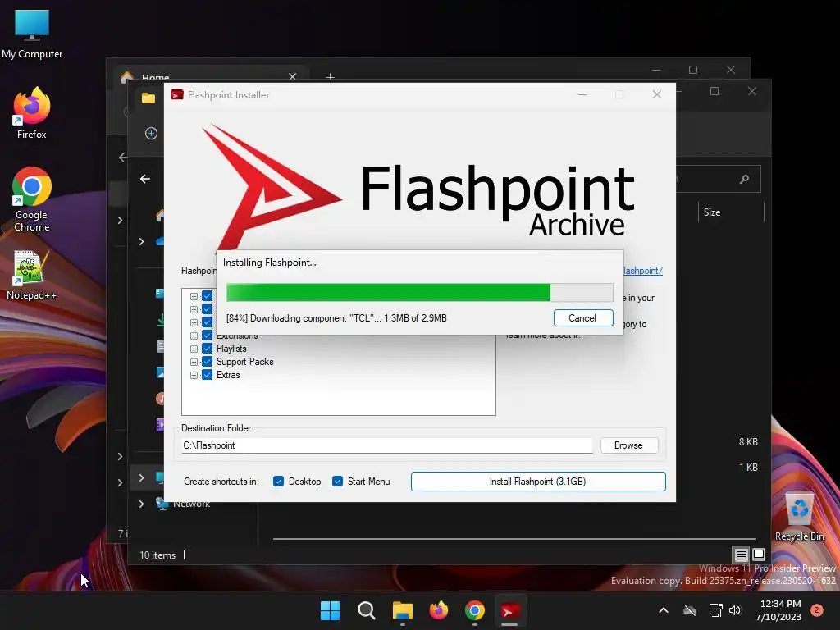The height and width of the screenshot is (630, 840).
Task: Toggle the Start Menu shortcut checkbox
Action: pos(337,482)
